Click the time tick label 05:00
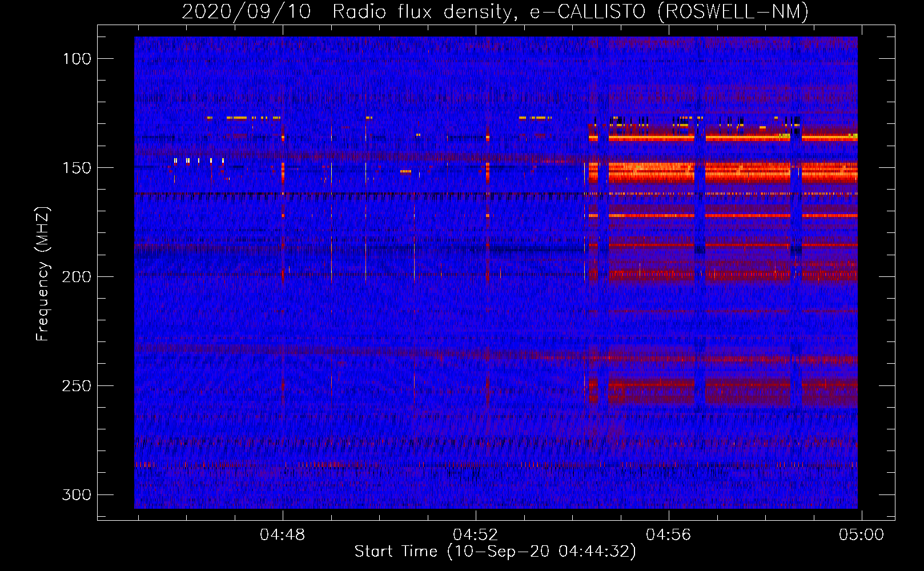Image resolution: width=924 pixels, height=571 pixels. 861,535
